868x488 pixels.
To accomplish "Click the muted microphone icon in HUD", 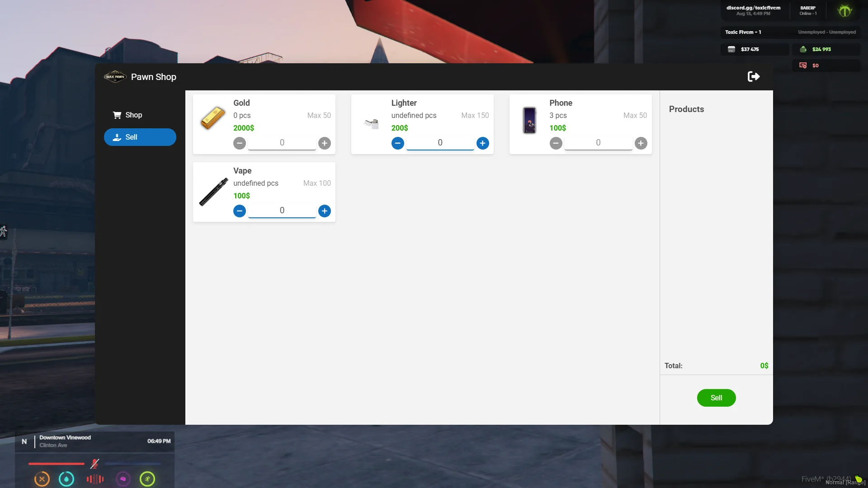I will (x=94, y=464).
